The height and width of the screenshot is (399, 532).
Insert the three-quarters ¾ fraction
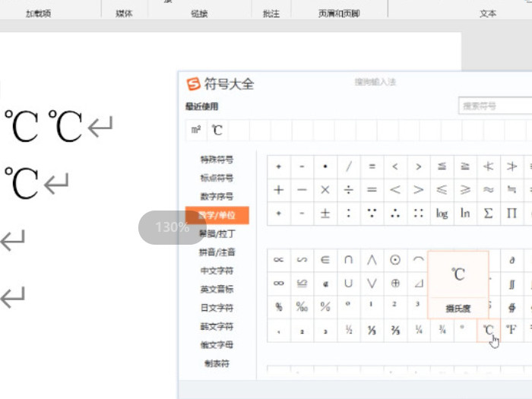(442, 330)
